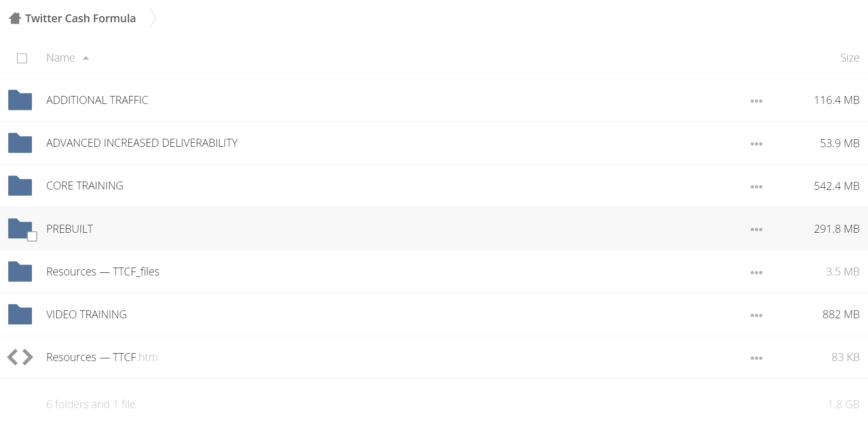Open the ADDITIONAL TRAFFIC folder icon
This screenshot has height=423, width=868.
click(x=20, y=100)
